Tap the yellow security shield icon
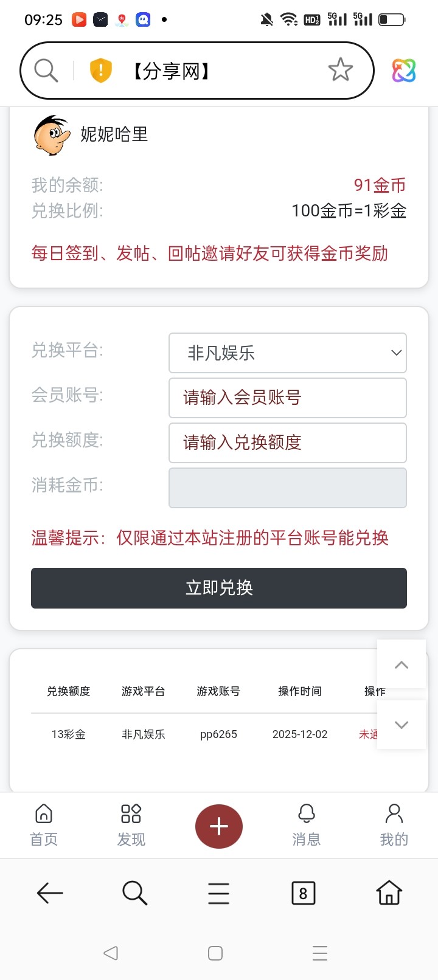 [x=100, y=71]
